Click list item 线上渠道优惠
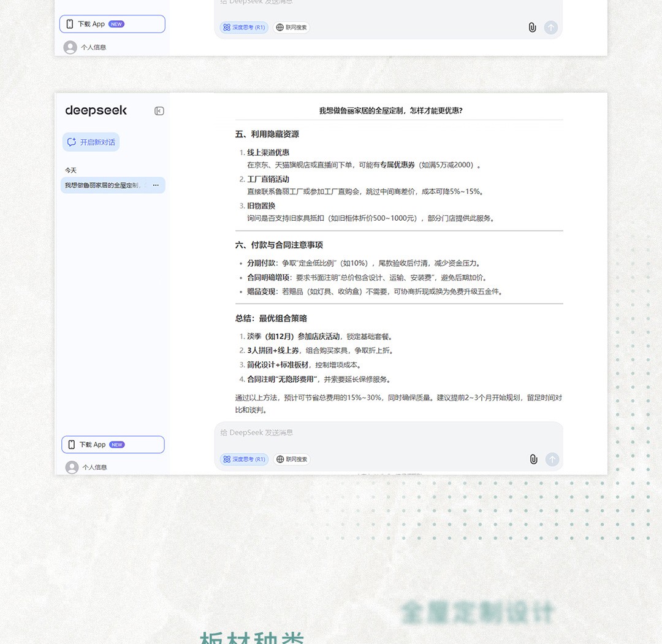Image resolution: width=662 pixels, height=644 pixels. pos(268,152)
